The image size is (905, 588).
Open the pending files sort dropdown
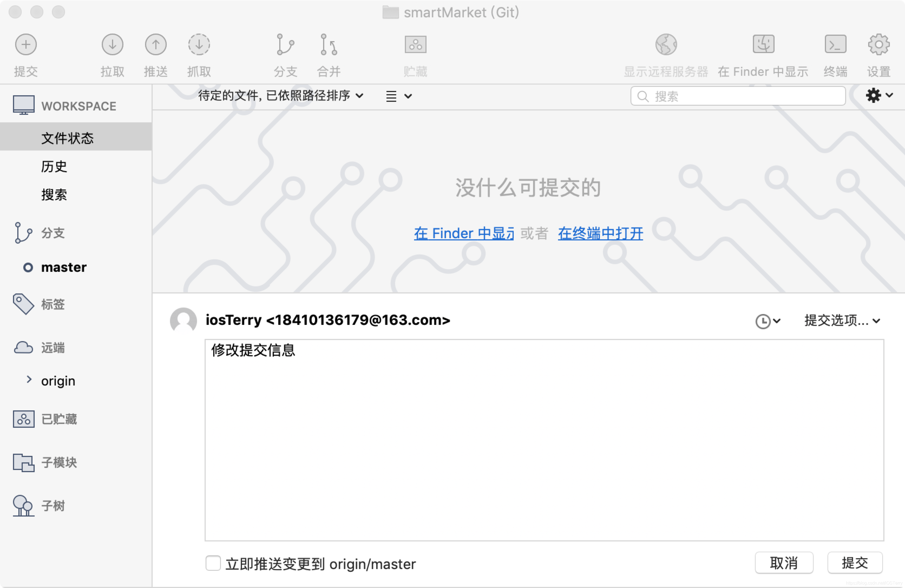tap(281, 96)
